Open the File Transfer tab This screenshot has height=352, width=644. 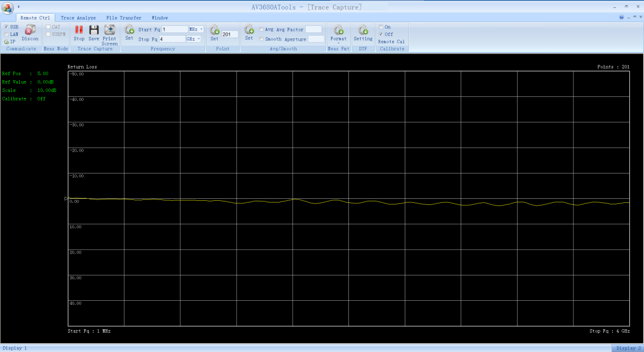point(123,18)
